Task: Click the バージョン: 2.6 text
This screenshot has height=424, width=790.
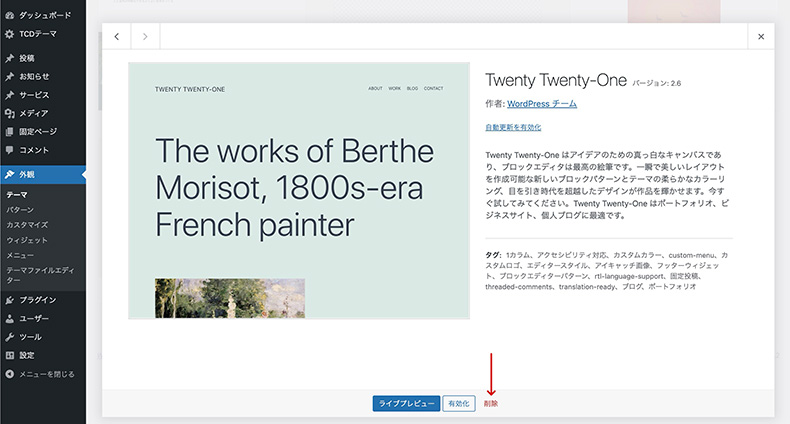Action: click(656, 84)
